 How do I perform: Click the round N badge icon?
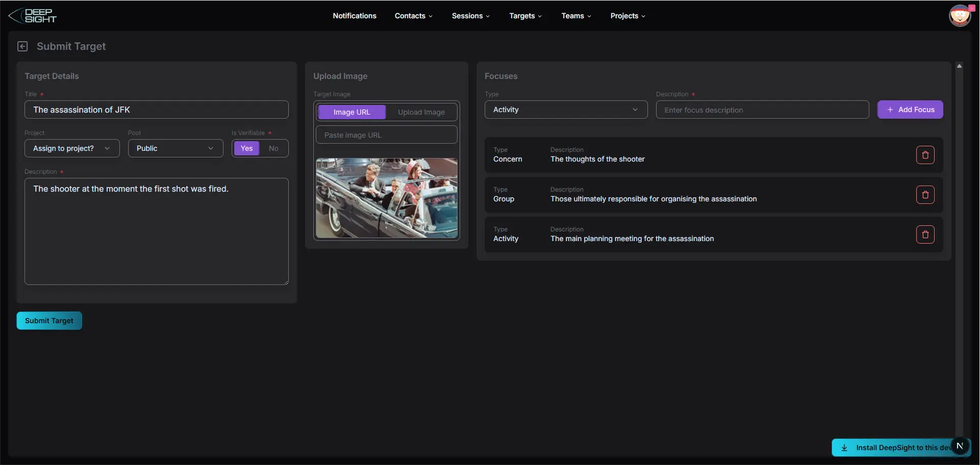coord(960,446)
